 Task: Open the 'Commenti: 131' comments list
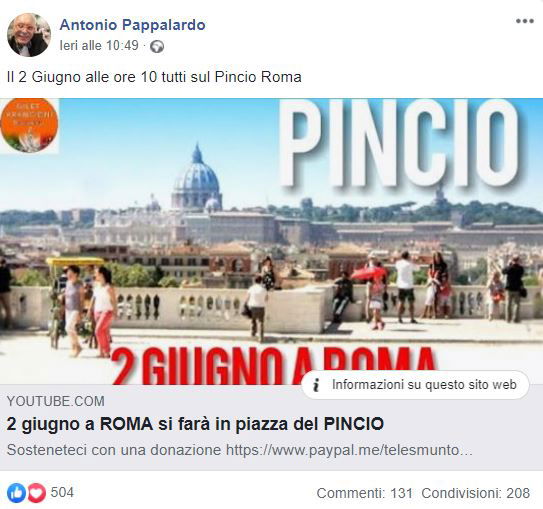tap(364, 493)
